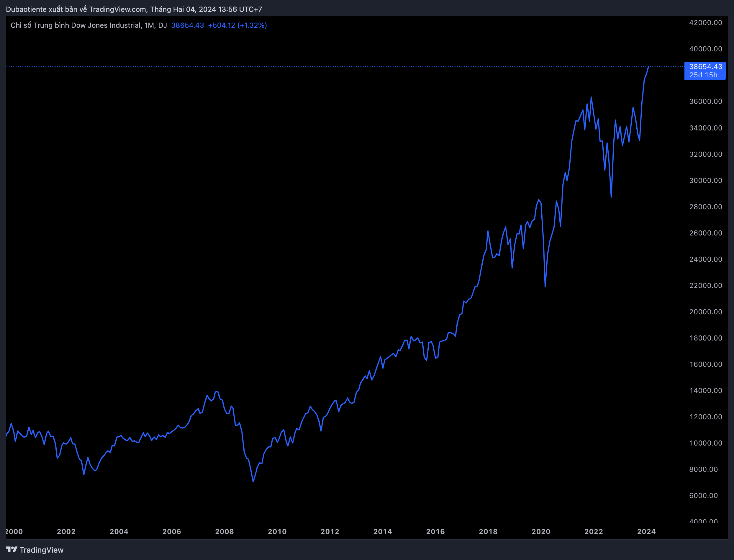The image size is (734, 560).
Task: Click the TradingView wordmark at bottom
Action: (x=41, y=550)
